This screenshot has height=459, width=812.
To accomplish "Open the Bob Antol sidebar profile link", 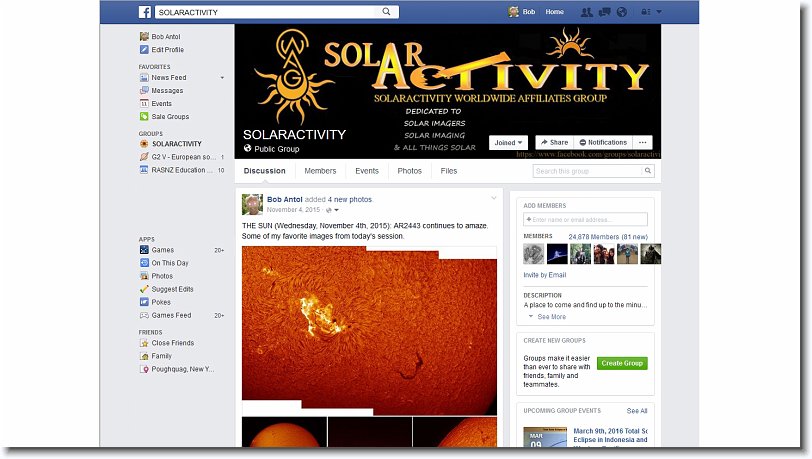I will 166,37.
